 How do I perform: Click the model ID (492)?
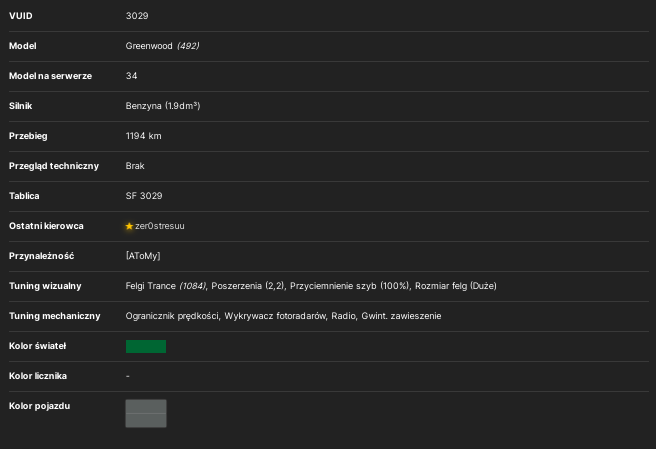point(188,46)
